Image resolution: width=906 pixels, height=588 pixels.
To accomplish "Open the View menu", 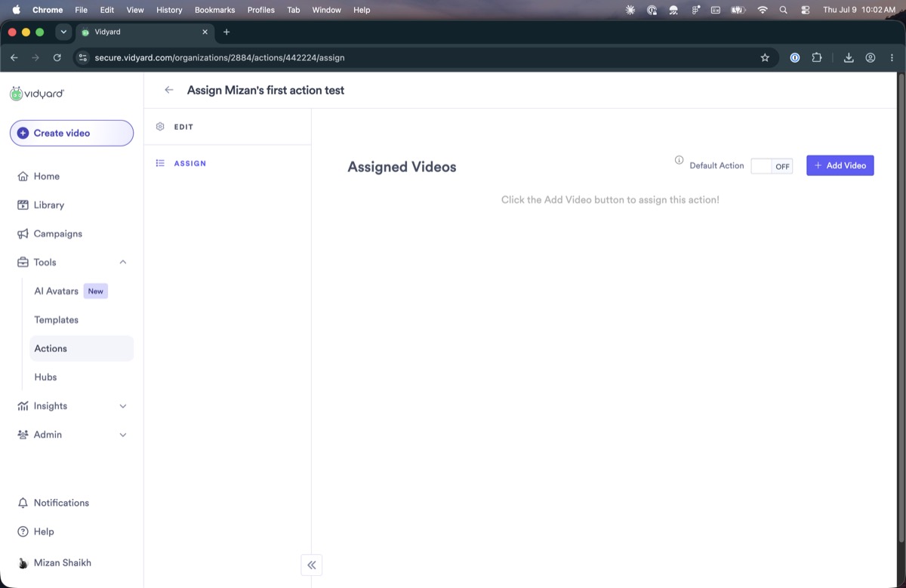I will [135, 10].
